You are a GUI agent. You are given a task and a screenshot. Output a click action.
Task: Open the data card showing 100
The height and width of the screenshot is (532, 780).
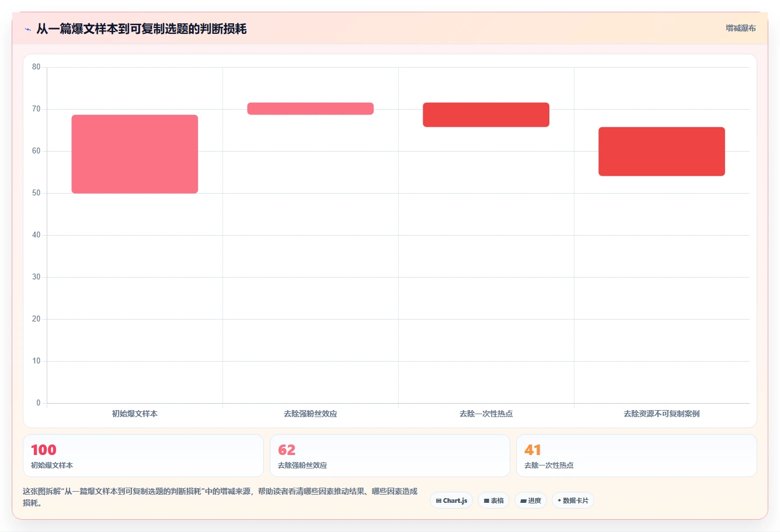(143, 456)
